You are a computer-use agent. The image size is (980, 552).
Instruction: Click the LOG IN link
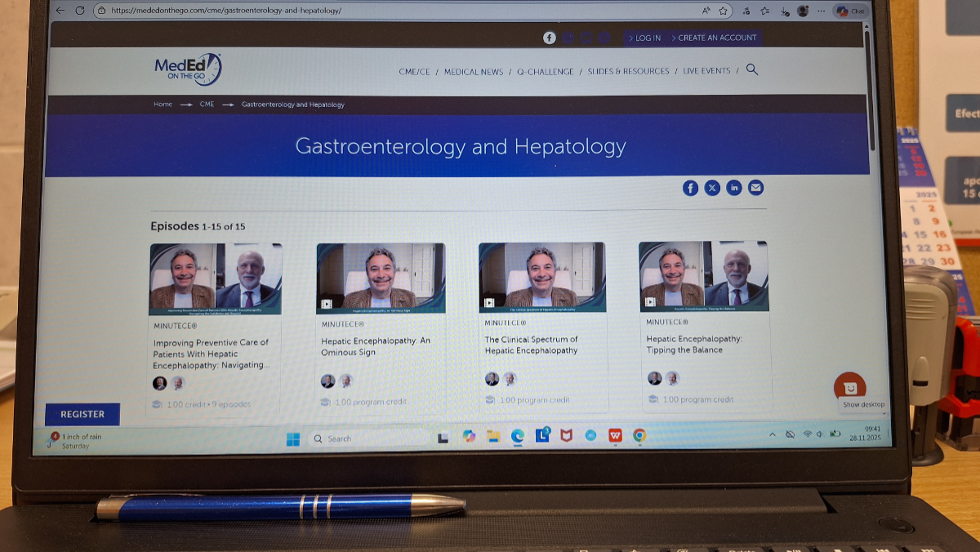648,38
